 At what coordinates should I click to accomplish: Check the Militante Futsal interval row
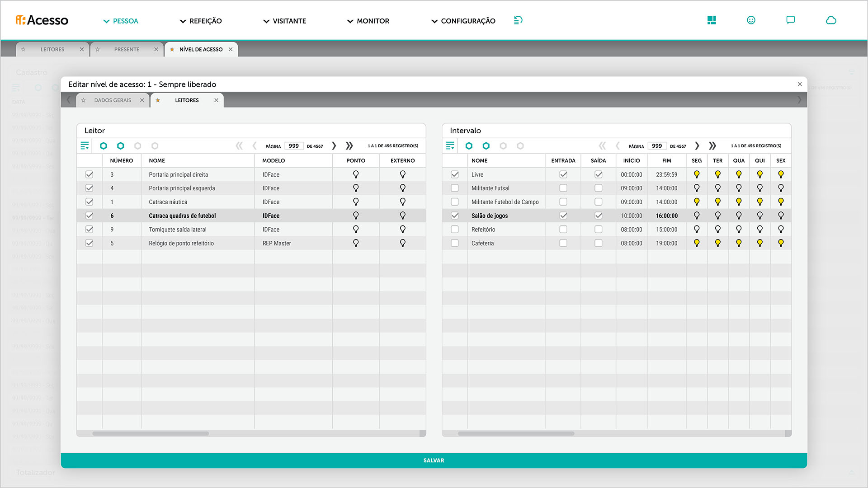tap(455, 188)
